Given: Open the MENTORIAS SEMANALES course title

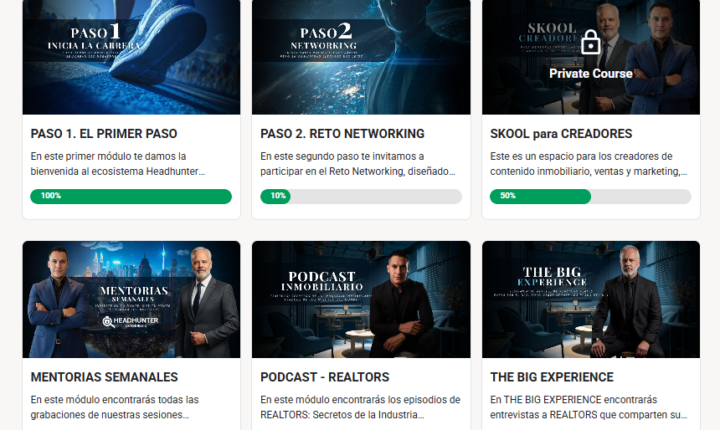Looking at the screenshot, I should pos(104,377).
